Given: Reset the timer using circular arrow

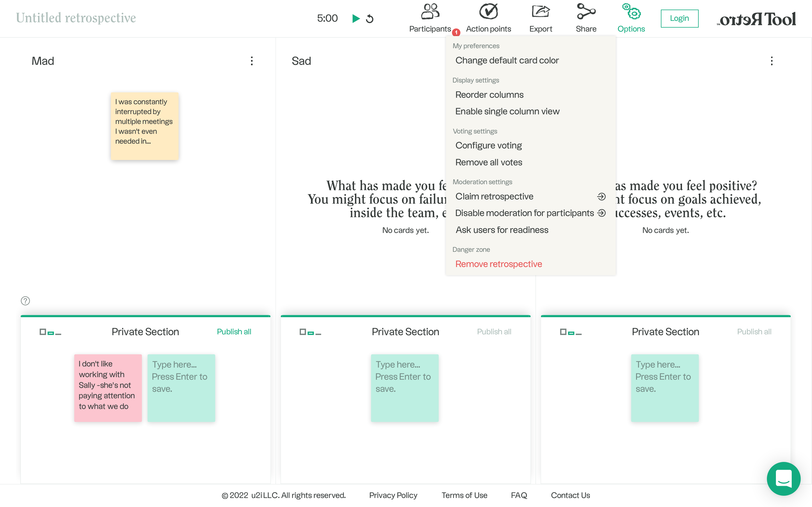Looking at the screenshot, I should (x=370, y=19).
